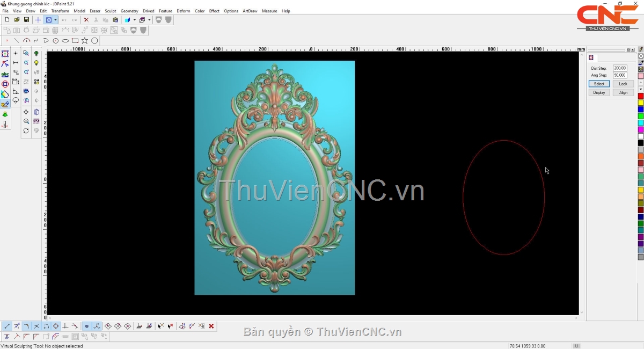Click the Pan view arrows icon

pos(26,112)
